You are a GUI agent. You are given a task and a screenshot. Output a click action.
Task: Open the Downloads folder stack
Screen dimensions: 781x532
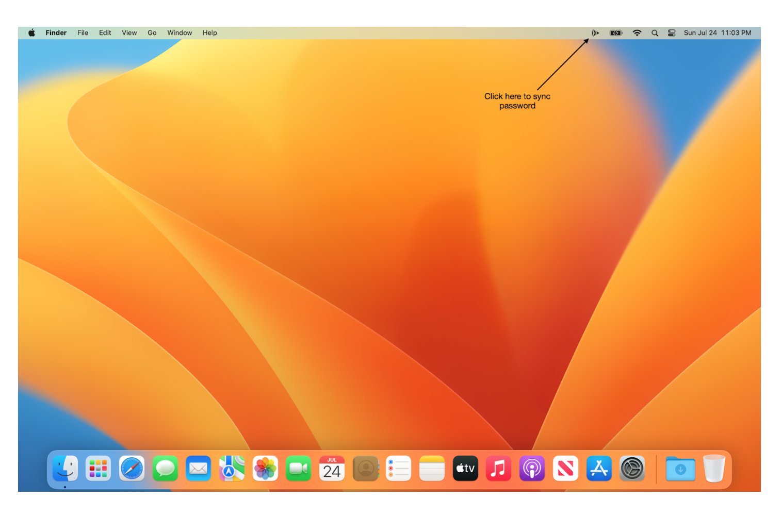[680, 469]
